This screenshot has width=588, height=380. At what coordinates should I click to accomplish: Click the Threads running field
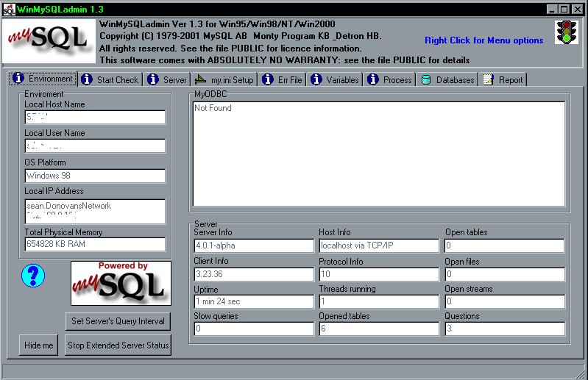(379, 301)
